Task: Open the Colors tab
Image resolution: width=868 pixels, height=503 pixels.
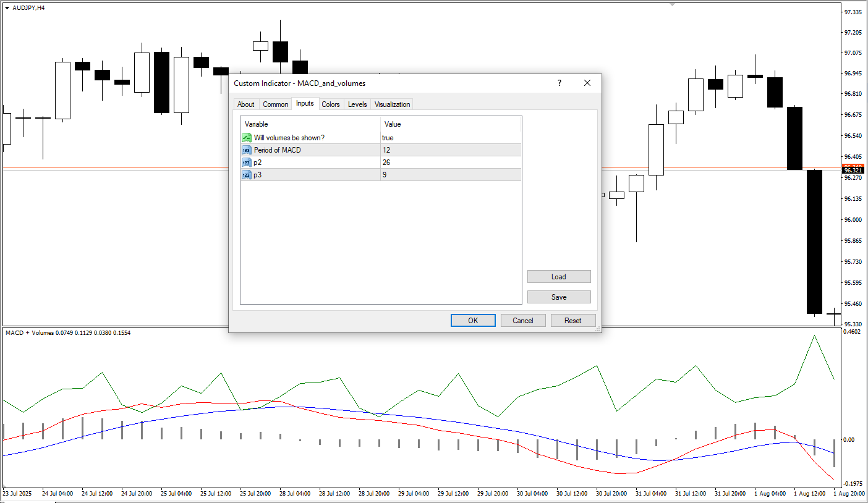Action: (x=331, y=104)
